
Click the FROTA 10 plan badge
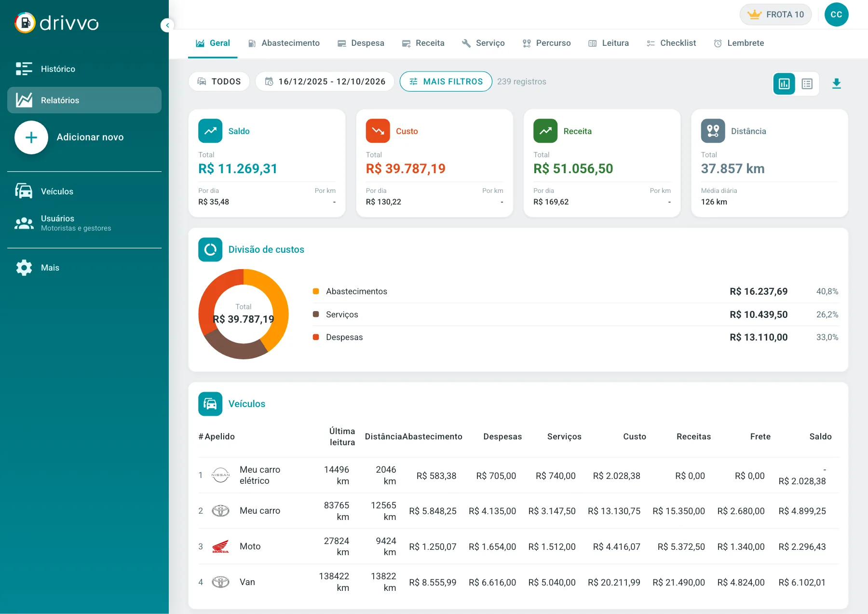pyautogui.click(x=775, y=14)
